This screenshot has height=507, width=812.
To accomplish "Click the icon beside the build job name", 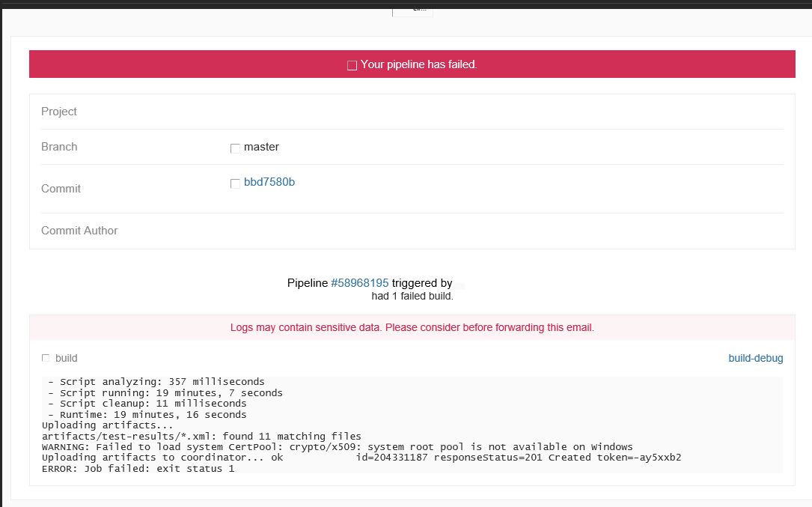I will [x=46, y=357].
